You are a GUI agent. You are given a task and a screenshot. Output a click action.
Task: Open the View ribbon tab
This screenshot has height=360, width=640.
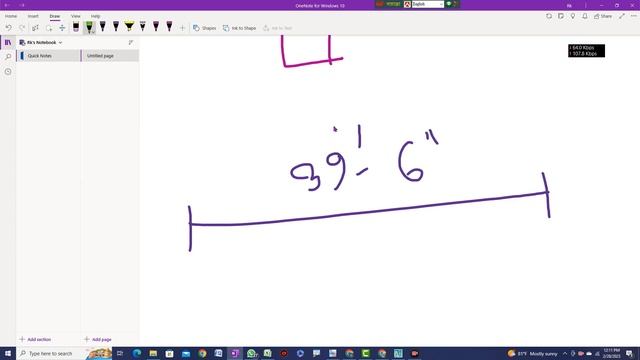pos(76,16)
